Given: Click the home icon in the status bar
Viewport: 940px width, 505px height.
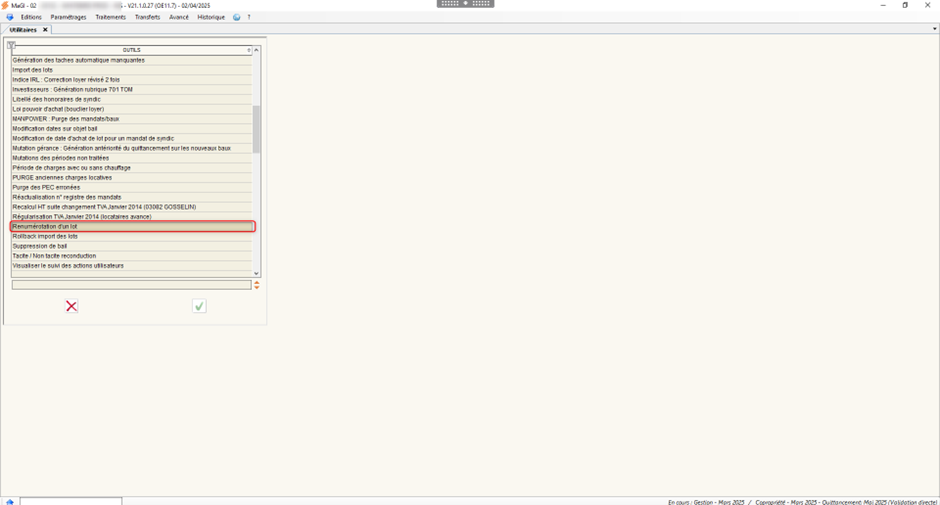Looking at the screenshot, I should (10, 501).
